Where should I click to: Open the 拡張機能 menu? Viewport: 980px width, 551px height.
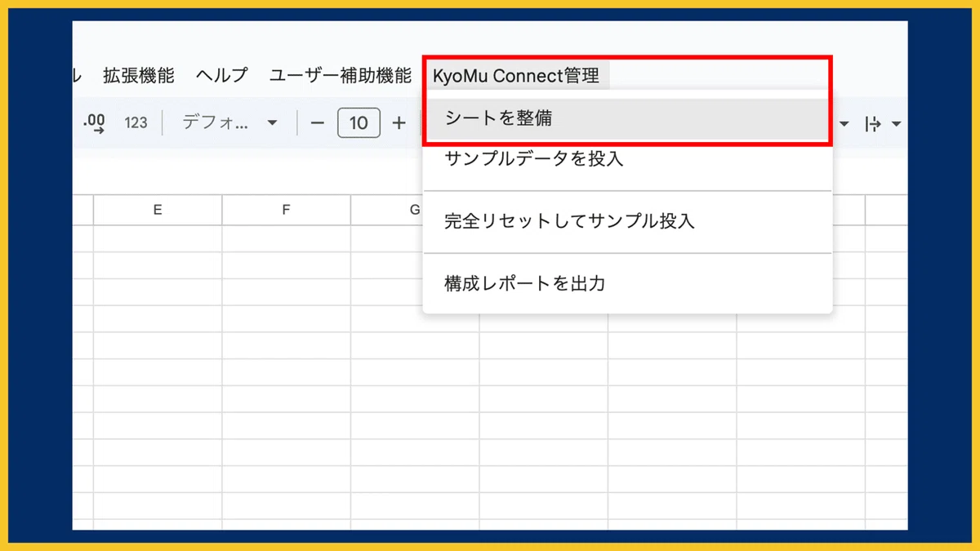coord(138,76)
